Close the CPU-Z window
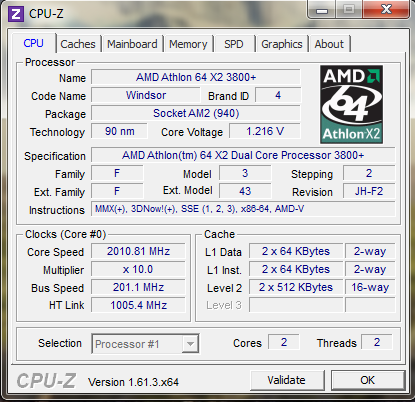Screen dimensions: 415x402 point(386,9)
